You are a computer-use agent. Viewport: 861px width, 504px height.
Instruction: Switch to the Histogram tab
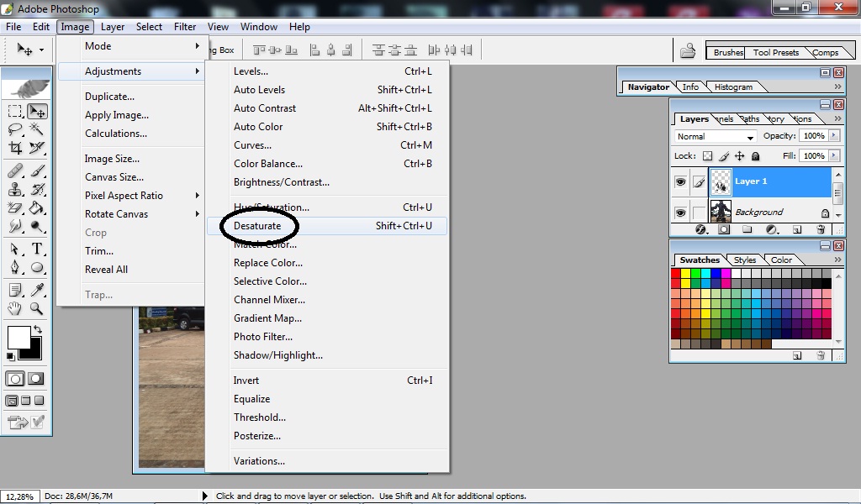[733, 87]
